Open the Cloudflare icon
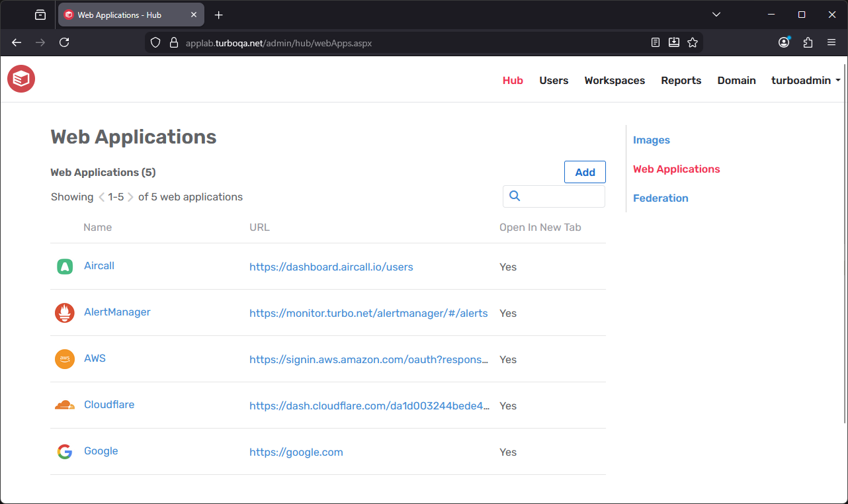 (x=64, y=405)
